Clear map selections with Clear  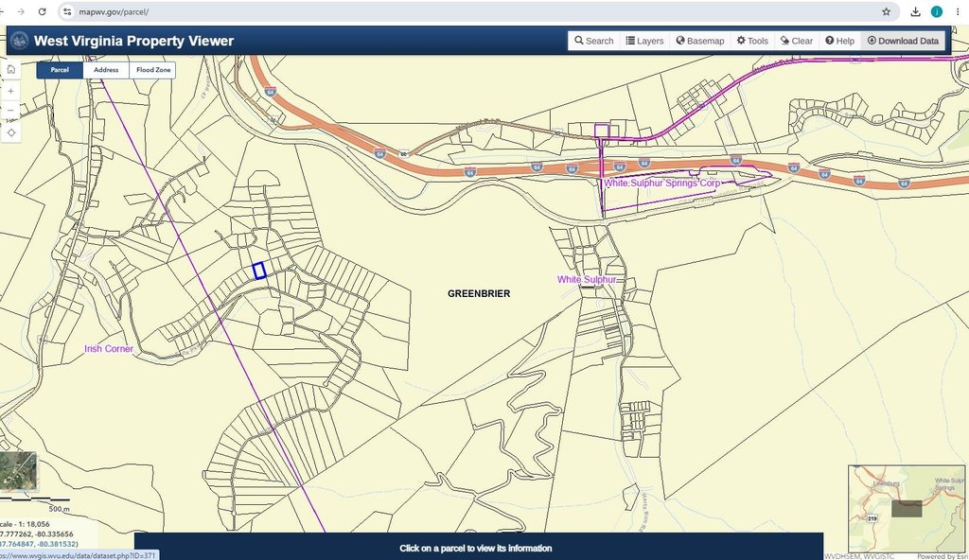pos(797,41)
